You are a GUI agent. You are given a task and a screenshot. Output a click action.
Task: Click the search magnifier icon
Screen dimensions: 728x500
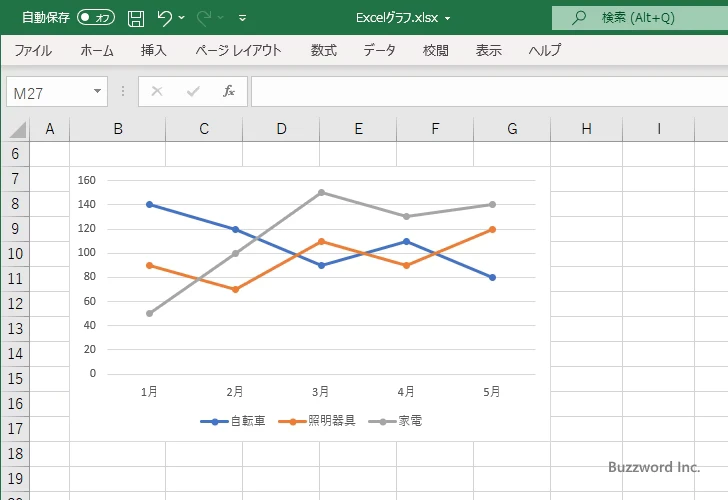click(578, 18)
